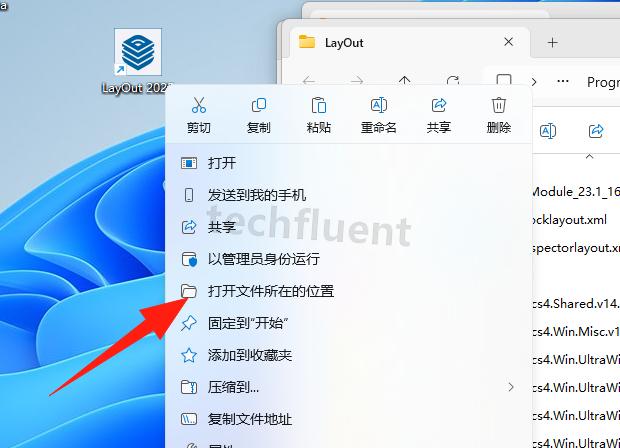Click the star icon beside 添加到收藏夹
This screenshot has height=448, width=620.
tap(189, 355)
